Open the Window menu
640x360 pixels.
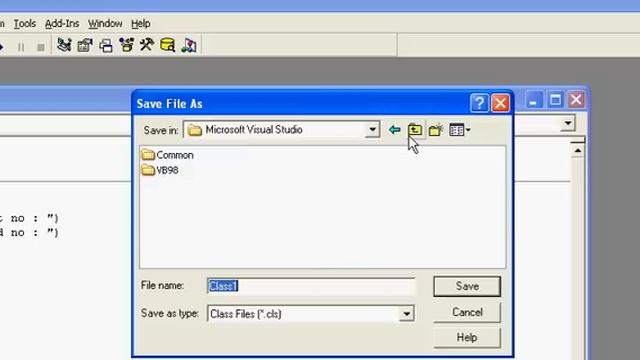point(105,24)
